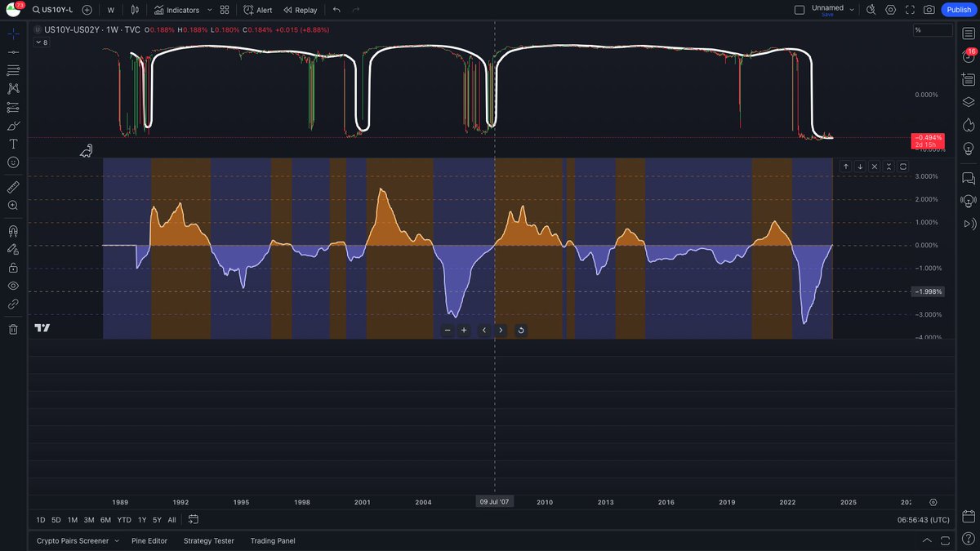Zoom in chart with plus button

click(464, 331)
